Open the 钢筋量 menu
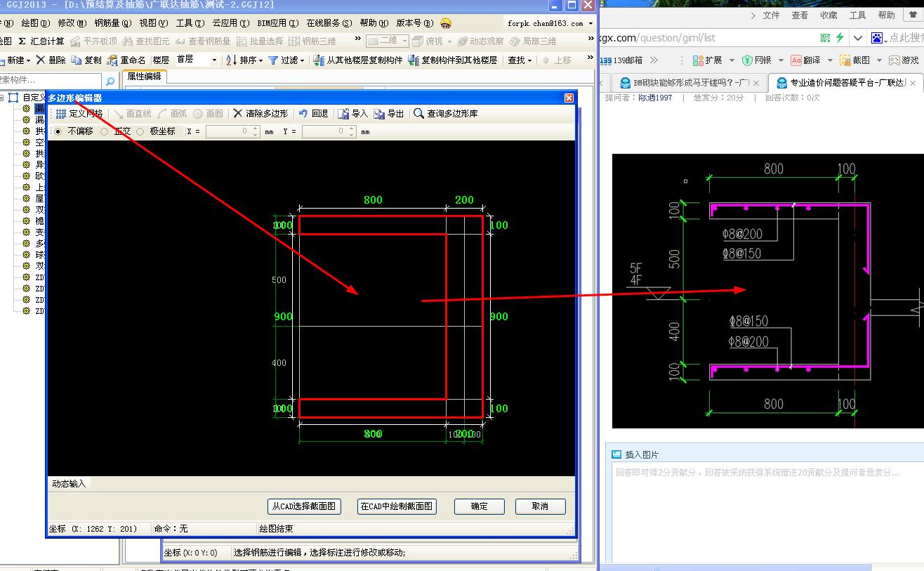This screenshot has width=924, height=571. [x=112, y=23]
